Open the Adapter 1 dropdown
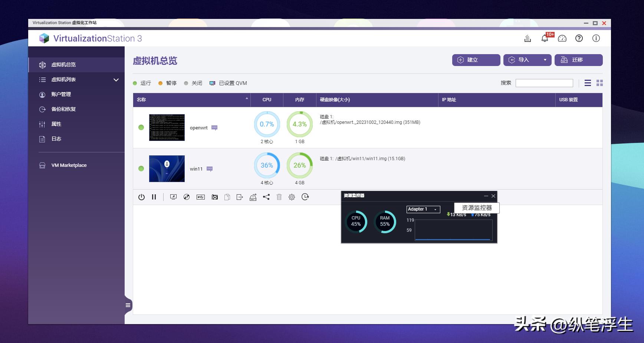 coord(423,209)
